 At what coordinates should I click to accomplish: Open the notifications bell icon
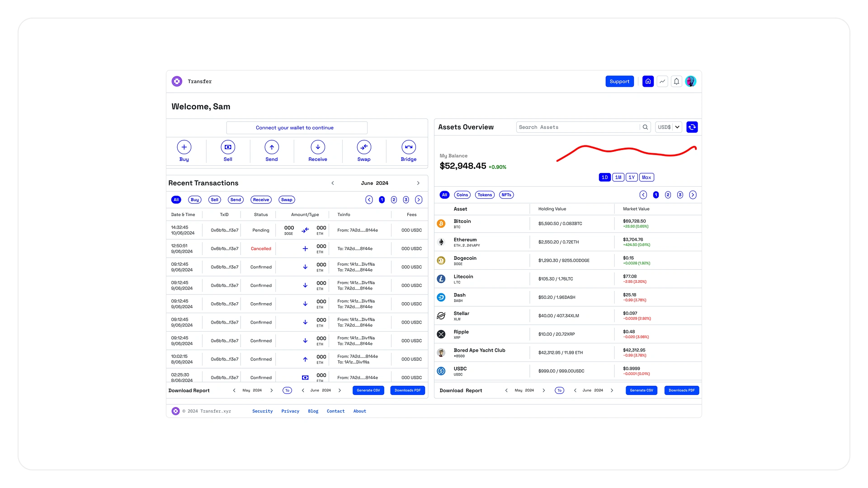point(676,81)
